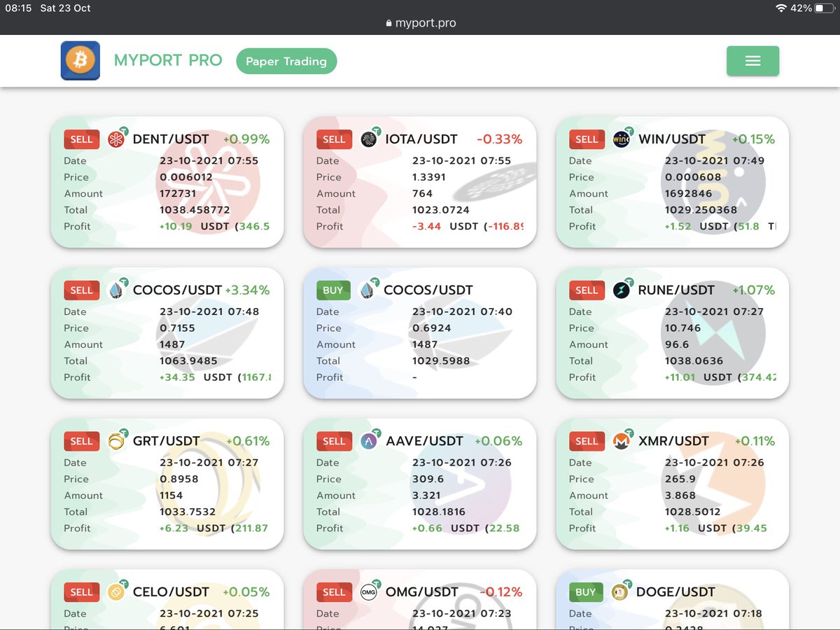Click the +3.34% change on COCOS card

click(x=246, y=290)
